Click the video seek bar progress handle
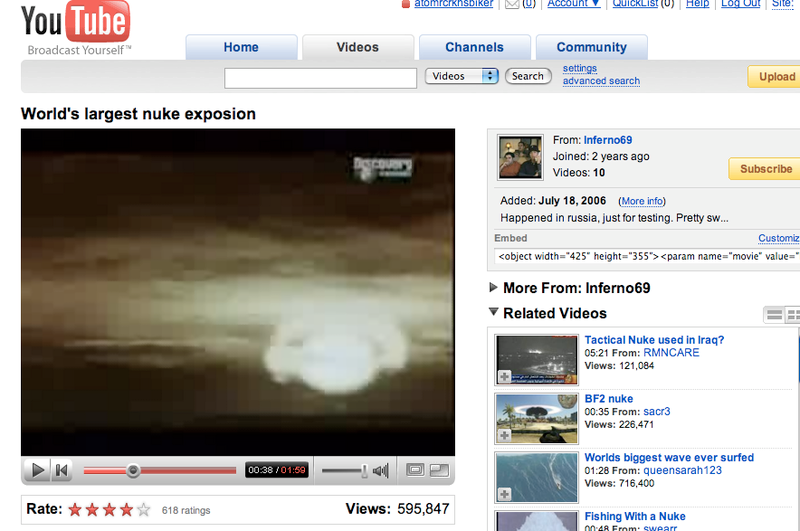800x531 pixels. (133, 470)
